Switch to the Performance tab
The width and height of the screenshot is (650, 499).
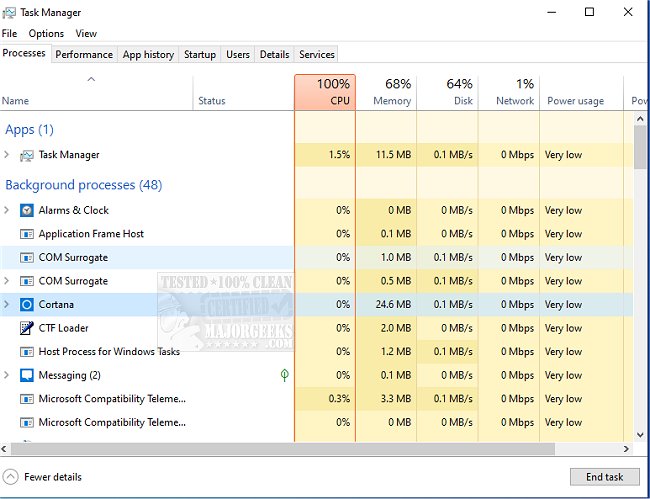pyautogui.click(x=84, y=54)
